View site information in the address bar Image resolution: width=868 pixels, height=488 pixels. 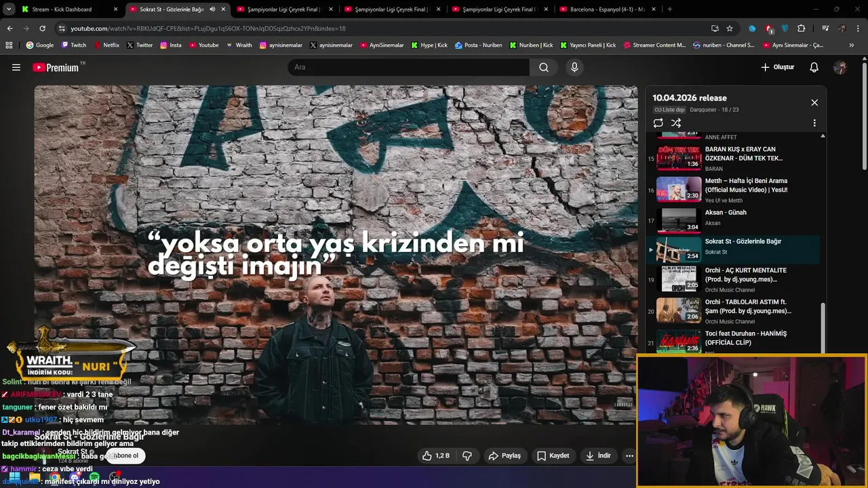click(62, 28)
